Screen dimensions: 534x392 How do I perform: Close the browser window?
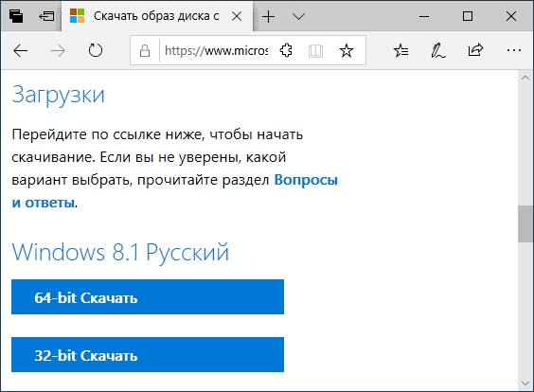tap(511, 16)
